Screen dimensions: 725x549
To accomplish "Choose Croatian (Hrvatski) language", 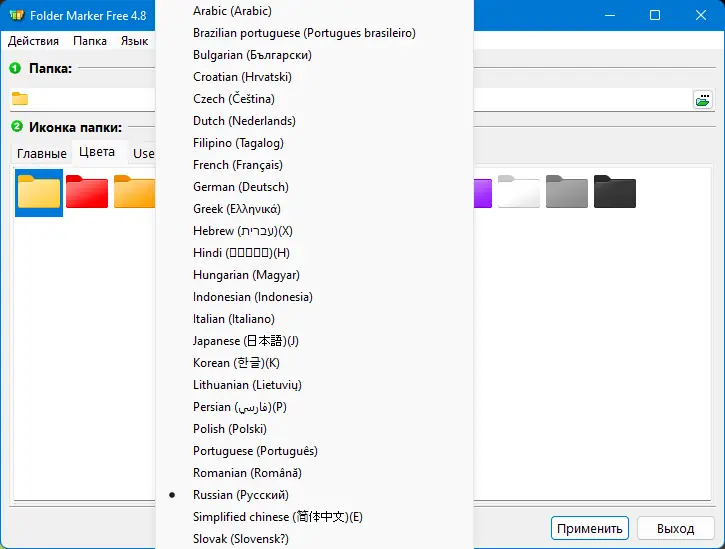I will (x=314, y=77).
